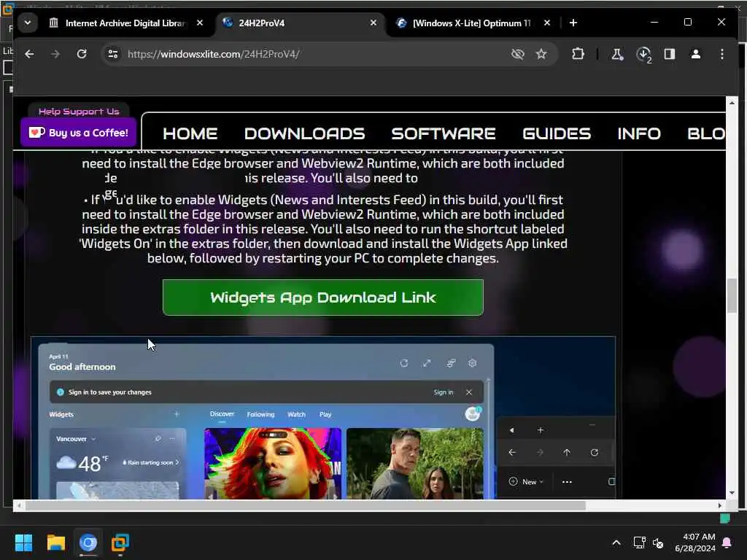The height and width of the screenshot is (560, 747).
Task: Reload the current page
Action: coord(82,54)
